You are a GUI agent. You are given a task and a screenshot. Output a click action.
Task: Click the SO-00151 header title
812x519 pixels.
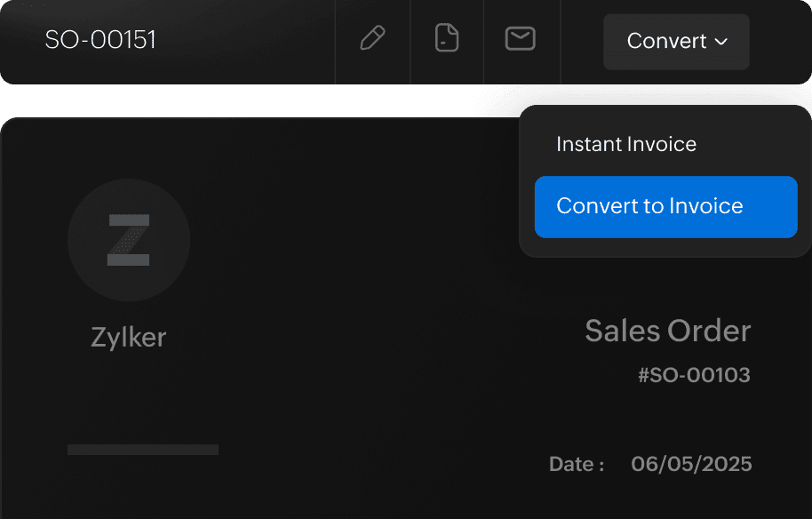100,41
